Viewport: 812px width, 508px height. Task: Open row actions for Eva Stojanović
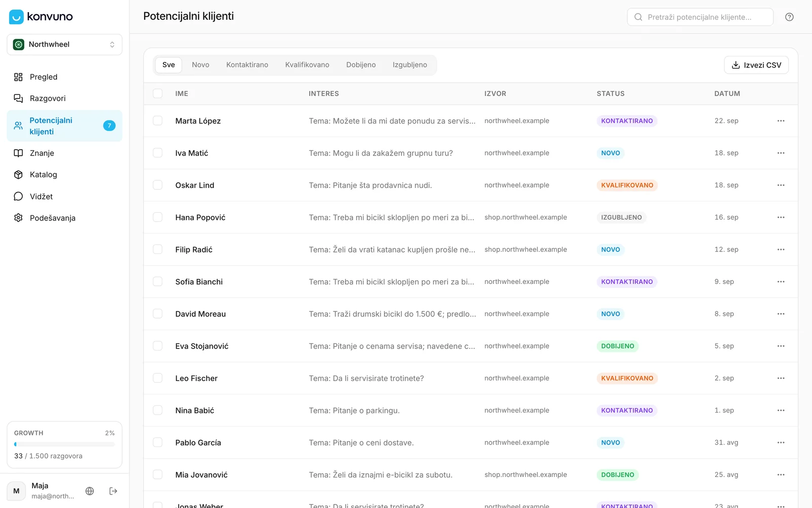(x=781, y=346)
